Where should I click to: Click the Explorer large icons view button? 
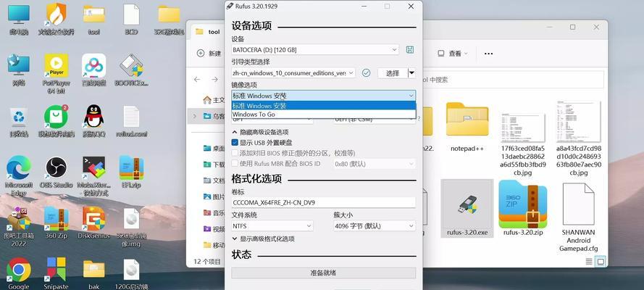click(x=601, y=261)
